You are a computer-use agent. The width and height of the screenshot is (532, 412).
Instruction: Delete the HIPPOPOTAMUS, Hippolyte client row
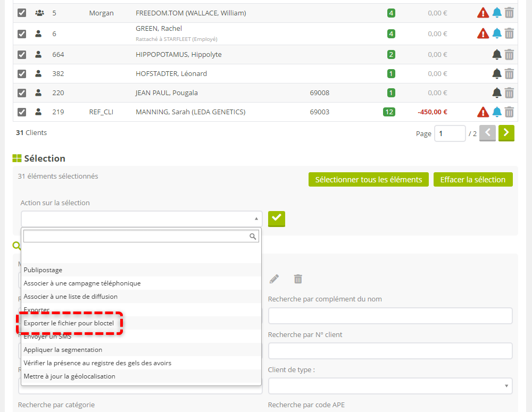509,54
